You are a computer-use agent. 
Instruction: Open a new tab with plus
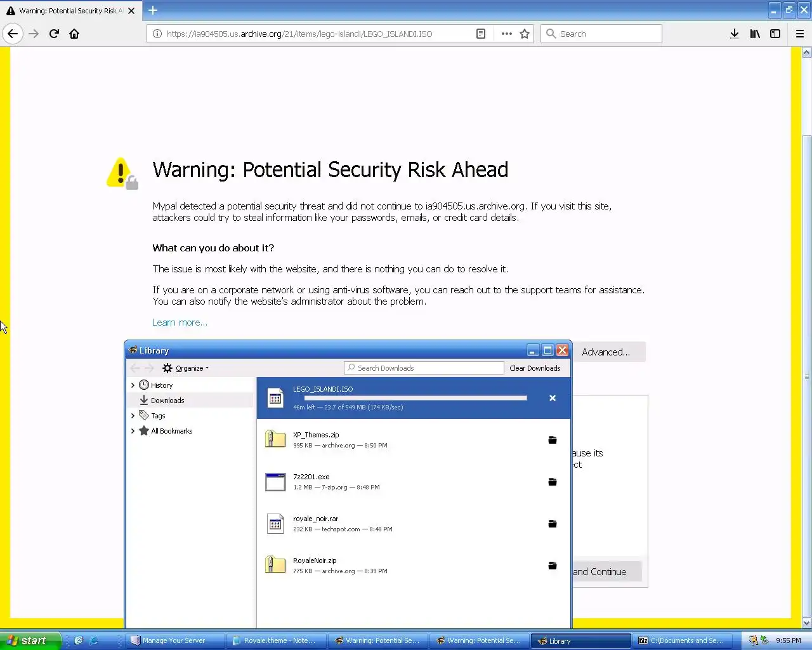pos(153,10)
